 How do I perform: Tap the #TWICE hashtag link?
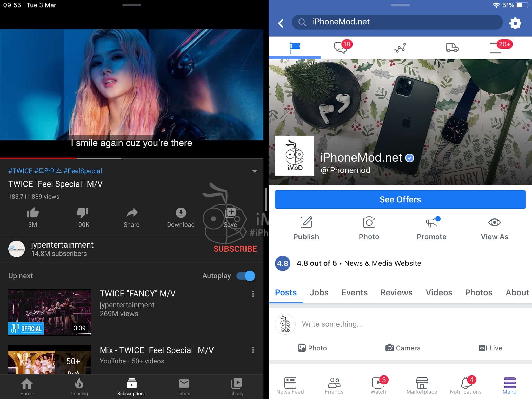[x=21, y=171]
